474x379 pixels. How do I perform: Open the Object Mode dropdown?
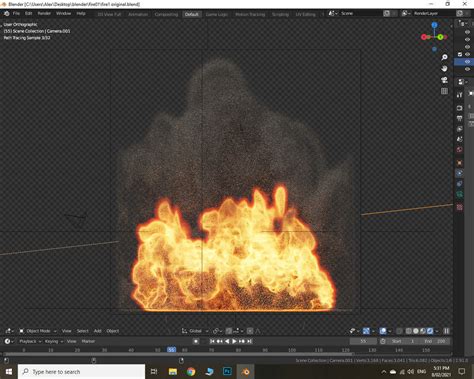(38, 331)
